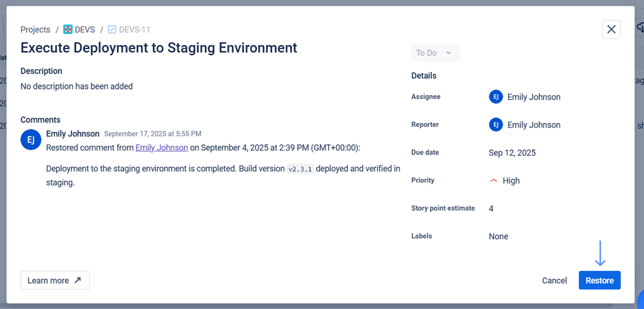The height and width of the screenshot is (309, 644).
Task: Click the DEVS project icon in breadcrumb
Action: pyautogui.click(x=68, y=30)
